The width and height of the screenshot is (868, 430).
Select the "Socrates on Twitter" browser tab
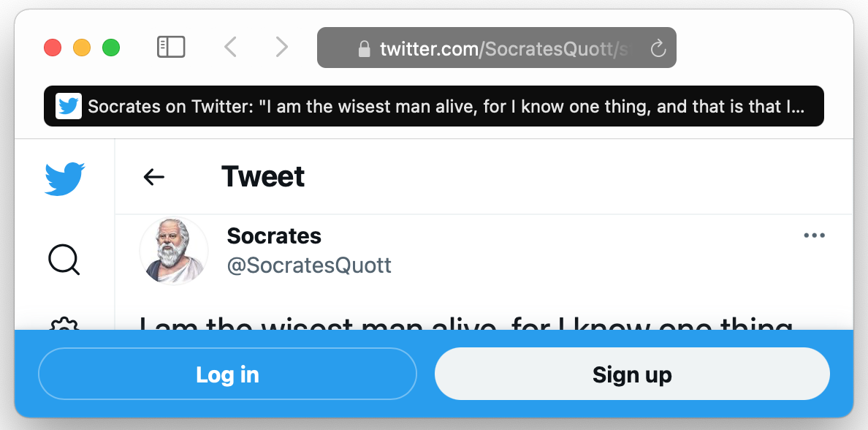[x=434, y=107]
